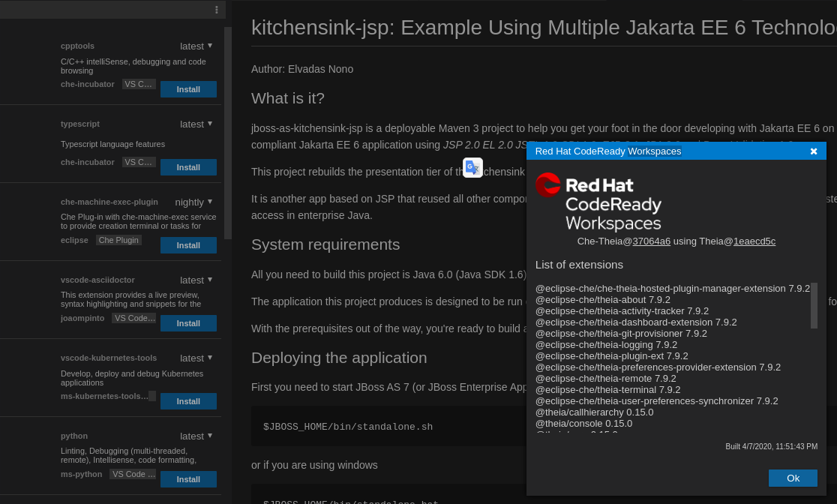Install the typescript plugin
Screen dimensions: 837x504
click(188, 167)
